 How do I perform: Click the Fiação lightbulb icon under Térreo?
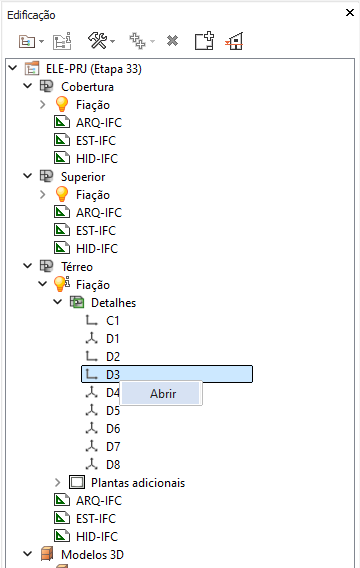coord(61,284)
